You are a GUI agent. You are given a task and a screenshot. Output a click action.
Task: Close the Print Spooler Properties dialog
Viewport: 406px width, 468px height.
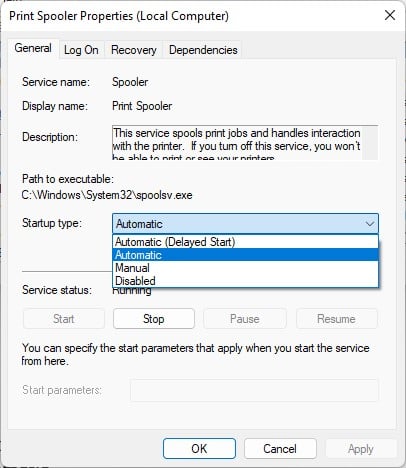pyautogui.click(x=390, y=15)
